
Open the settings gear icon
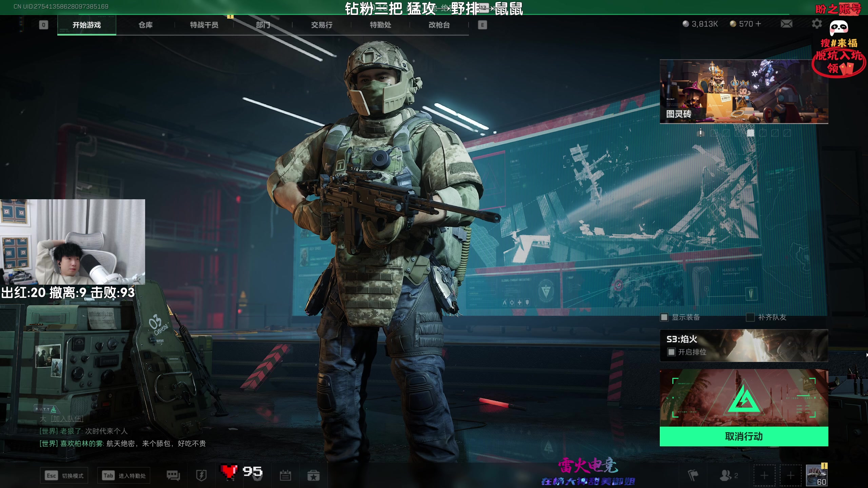tap(817, 24)
